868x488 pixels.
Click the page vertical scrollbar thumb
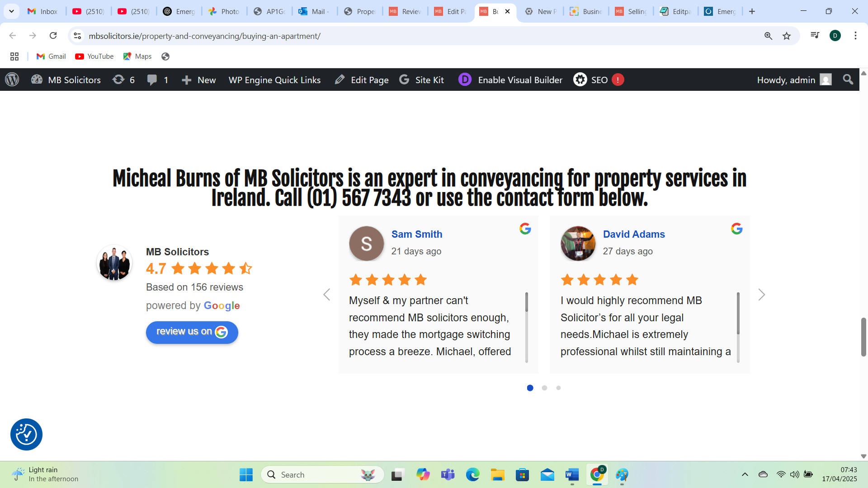click(x=863, y=337)
